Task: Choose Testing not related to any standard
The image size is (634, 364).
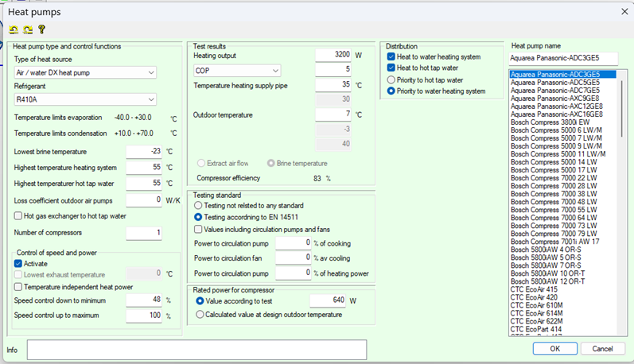Action: (x=200, y=205)
